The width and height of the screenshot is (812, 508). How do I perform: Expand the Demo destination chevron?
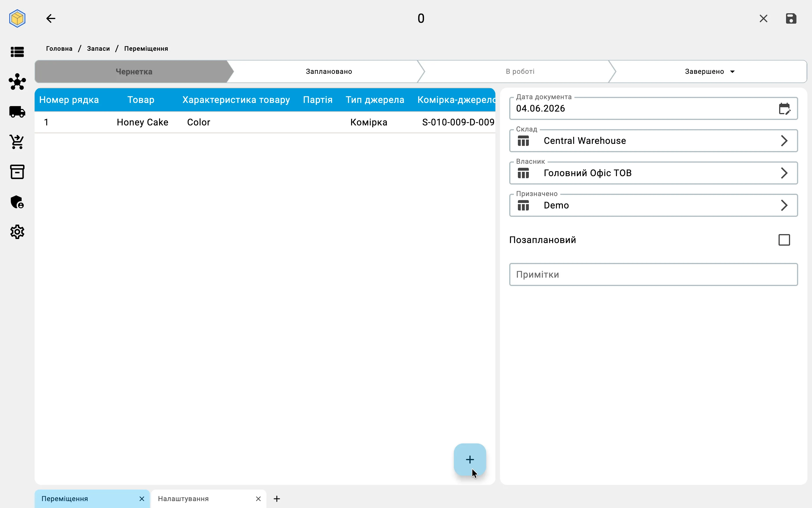click(x=784, y=205)
